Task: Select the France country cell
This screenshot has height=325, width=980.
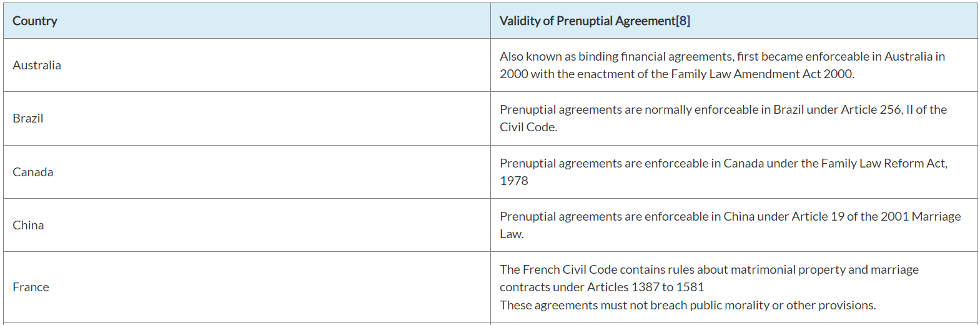Action: pyautogui.click(x=31, y=287)
